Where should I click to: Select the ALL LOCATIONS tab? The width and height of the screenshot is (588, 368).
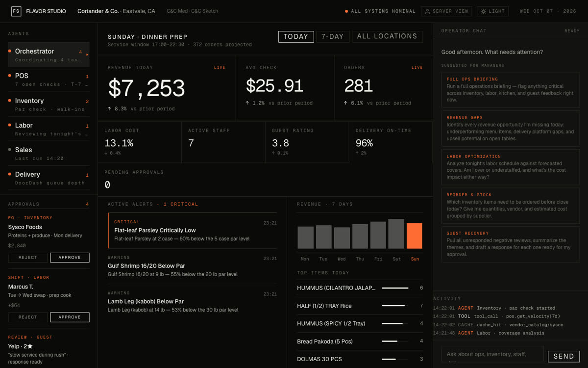coord(387,37)
